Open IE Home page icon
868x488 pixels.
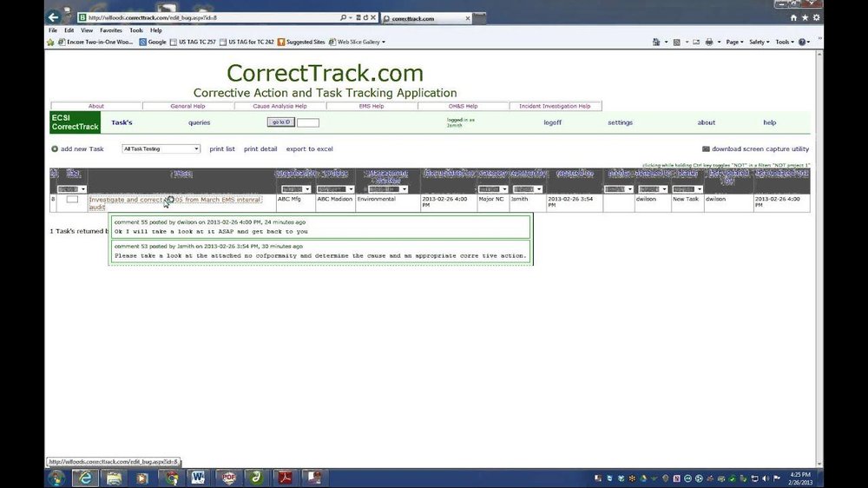793,17
